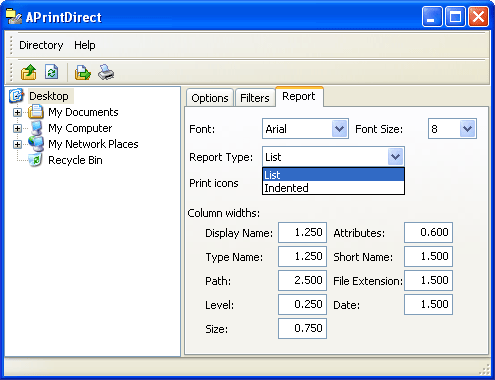Click the Attributes width field
Viewport: 495px width, 380px height.
(428, 232)
